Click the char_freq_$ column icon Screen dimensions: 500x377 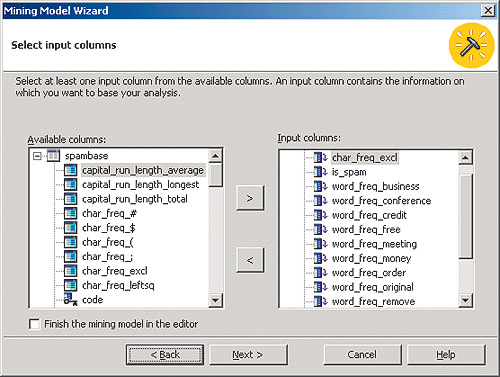point(70,228)
